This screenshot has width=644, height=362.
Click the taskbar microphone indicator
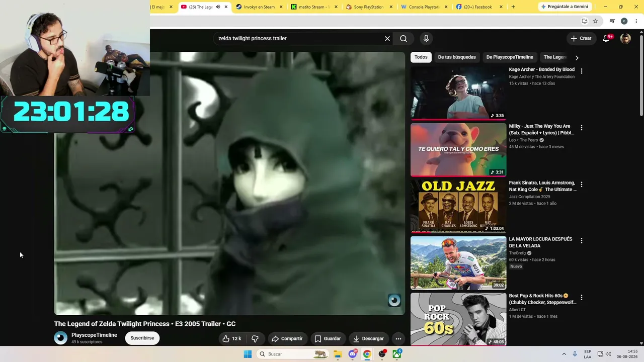575,354
